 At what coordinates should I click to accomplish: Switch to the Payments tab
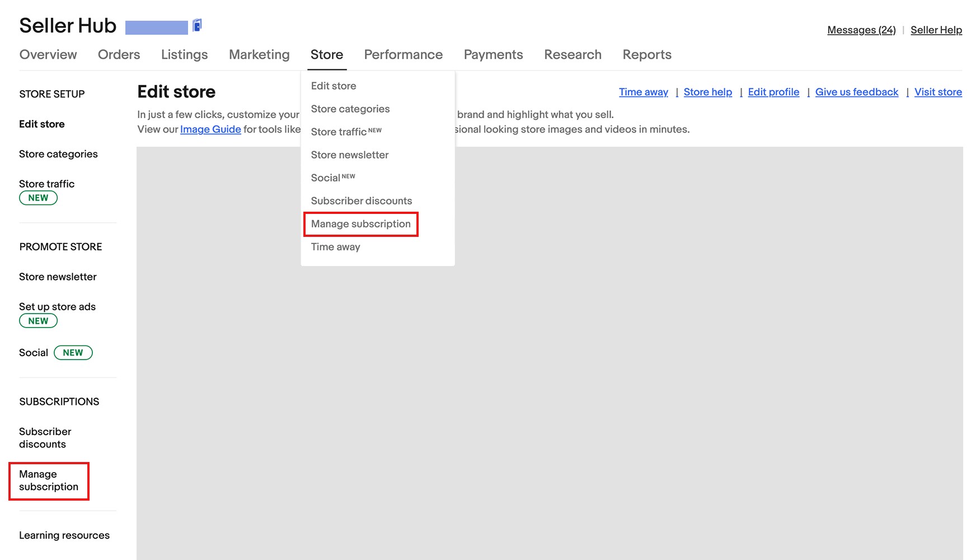(x=494, y=54)
